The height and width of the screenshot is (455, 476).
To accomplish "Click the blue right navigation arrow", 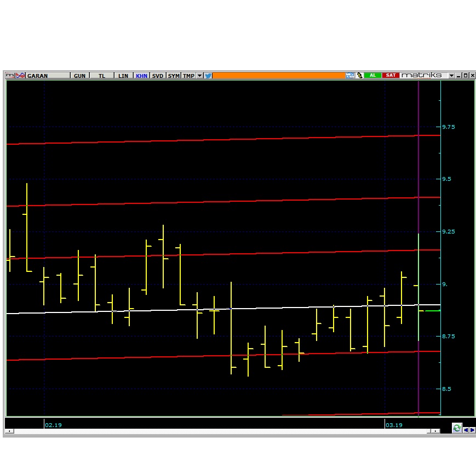I will pyautogui.click(x=472, y=430).
